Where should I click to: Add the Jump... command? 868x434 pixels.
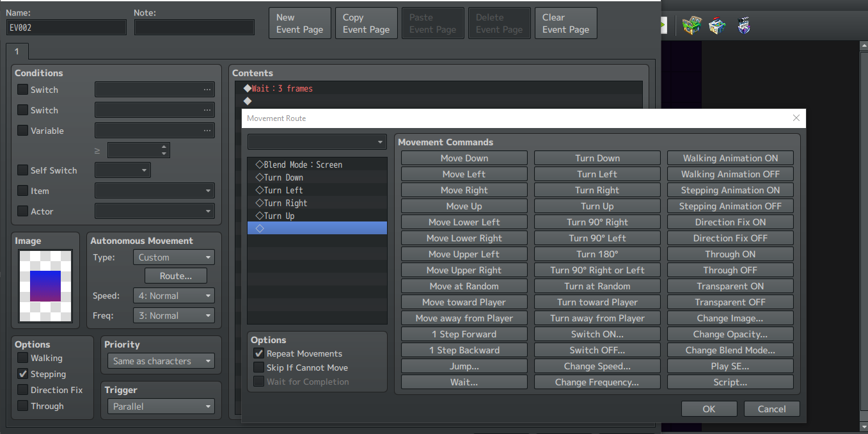(x=464, y=366)
